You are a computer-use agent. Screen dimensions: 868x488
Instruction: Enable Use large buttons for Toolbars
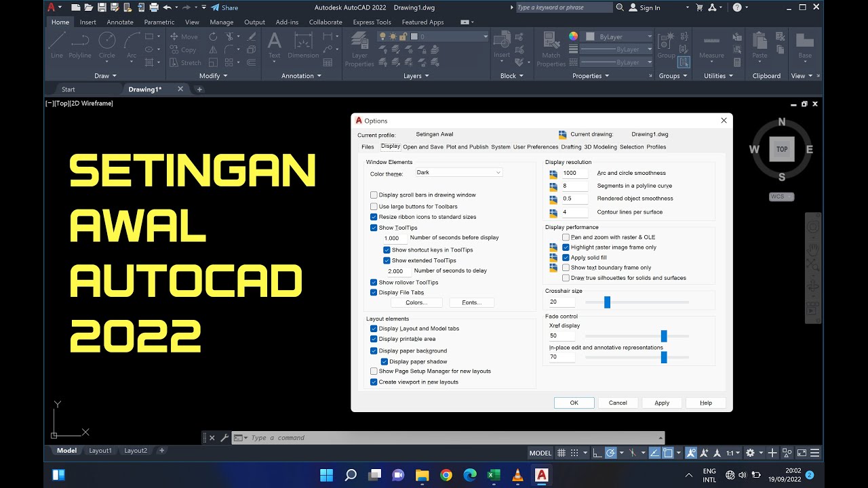(374, 207)
